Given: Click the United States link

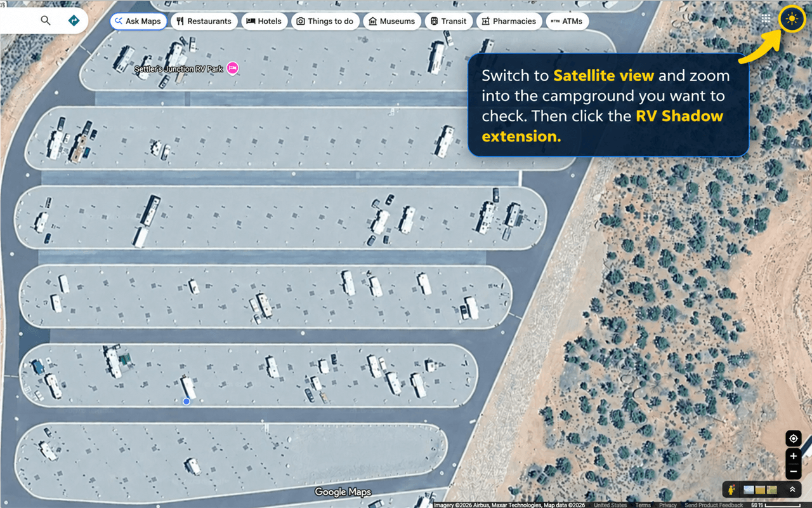Looking at the screenshot, I should pyautogui.click(x=610, y=505).
